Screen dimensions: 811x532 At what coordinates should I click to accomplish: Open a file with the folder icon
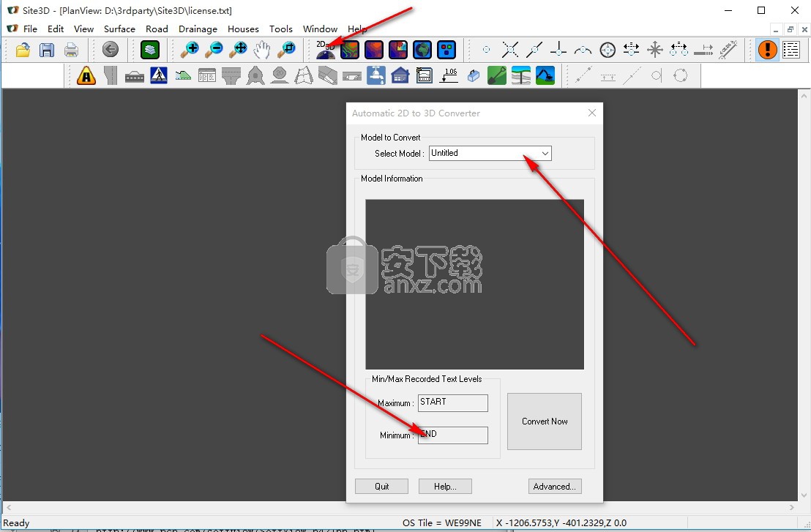[x=23, y=50]
